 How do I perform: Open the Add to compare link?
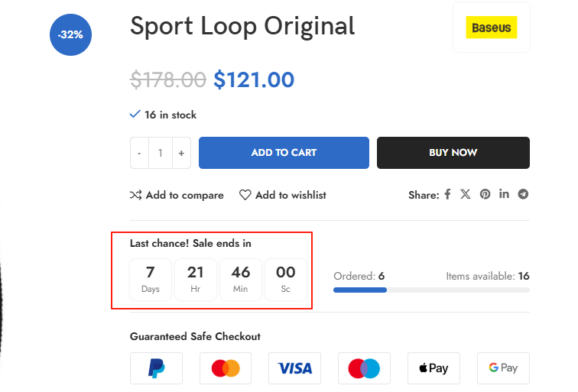pos(184,196)
